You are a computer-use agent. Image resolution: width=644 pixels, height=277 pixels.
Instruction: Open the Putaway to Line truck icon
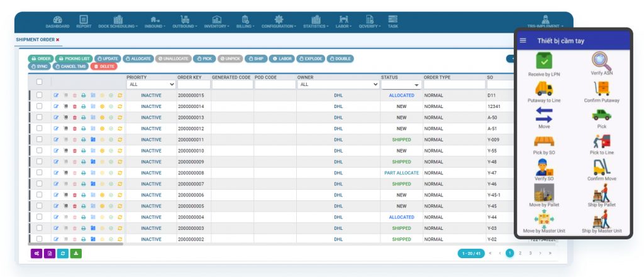click(543, 89)
